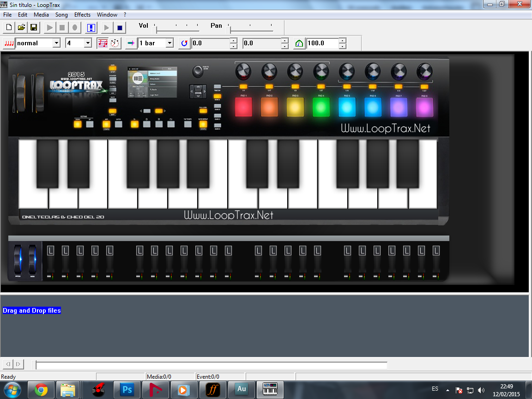Viewport: 532px width, 399px height.
Task: Step forward with the right timeline arrow
Action: [18, 364]
